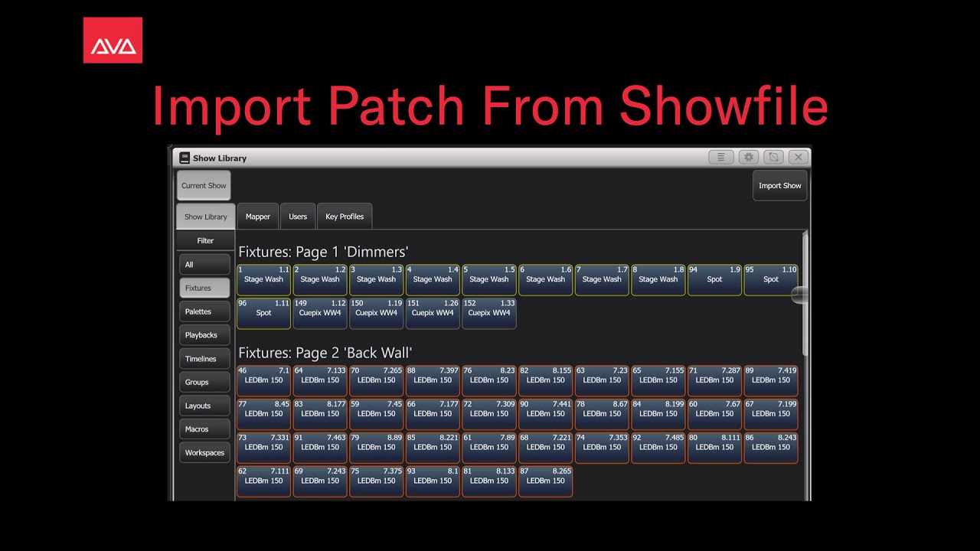The image size is (980, 551).
Task: Select the Show Library tab
Action: (x=205, y=217)
